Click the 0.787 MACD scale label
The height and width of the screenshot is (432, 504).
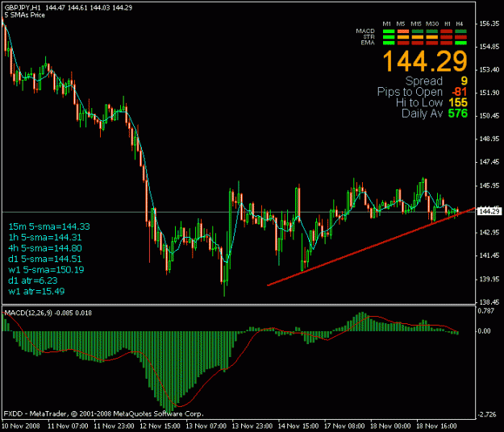pos(486,311)
